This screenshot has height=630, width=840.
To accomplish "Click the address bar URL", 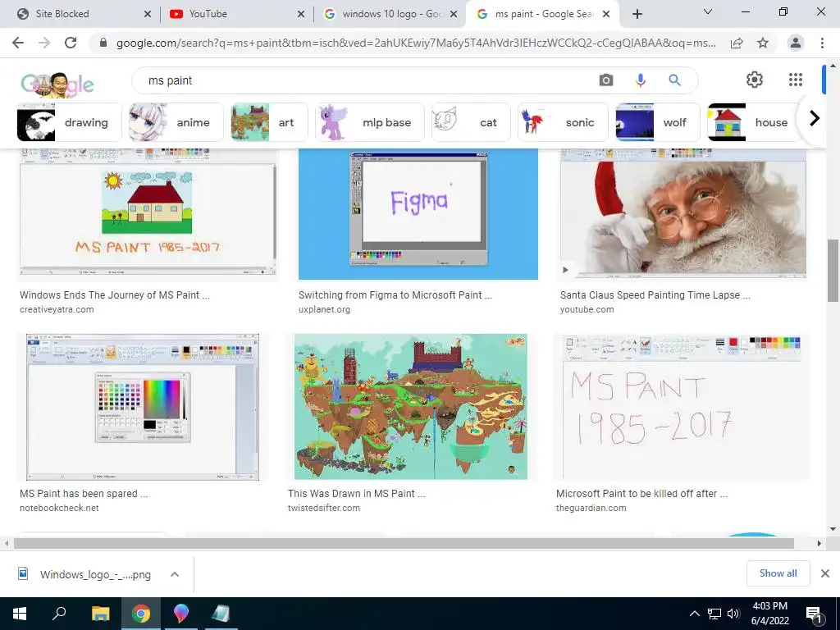I will click(x=416, y=43).
